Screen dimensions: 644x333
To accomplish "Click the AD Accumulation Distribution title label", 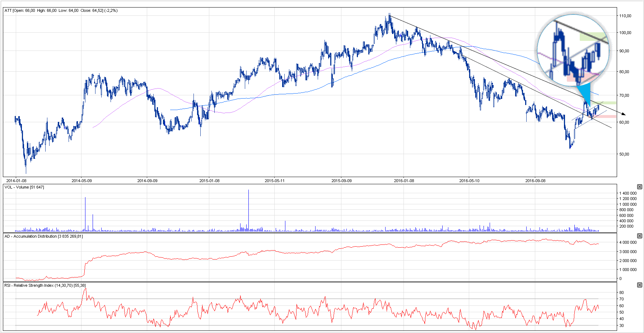I will (43, 236).
